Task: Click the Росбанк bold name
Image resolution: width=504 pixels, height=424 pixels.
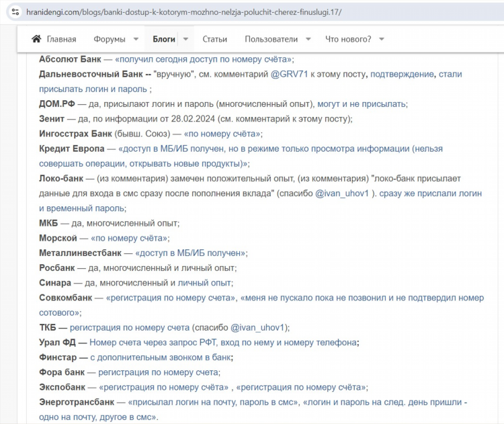Action: (57, 268)
